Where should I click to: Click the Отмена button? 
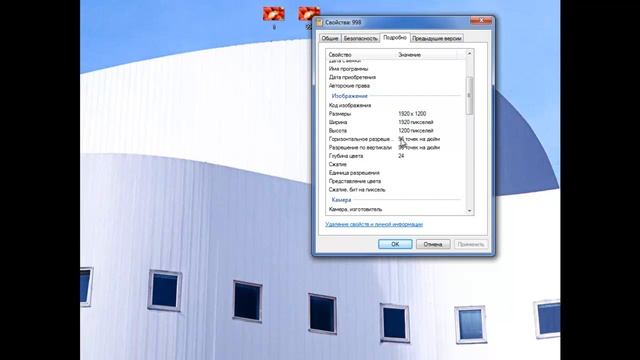pos(433,244)
